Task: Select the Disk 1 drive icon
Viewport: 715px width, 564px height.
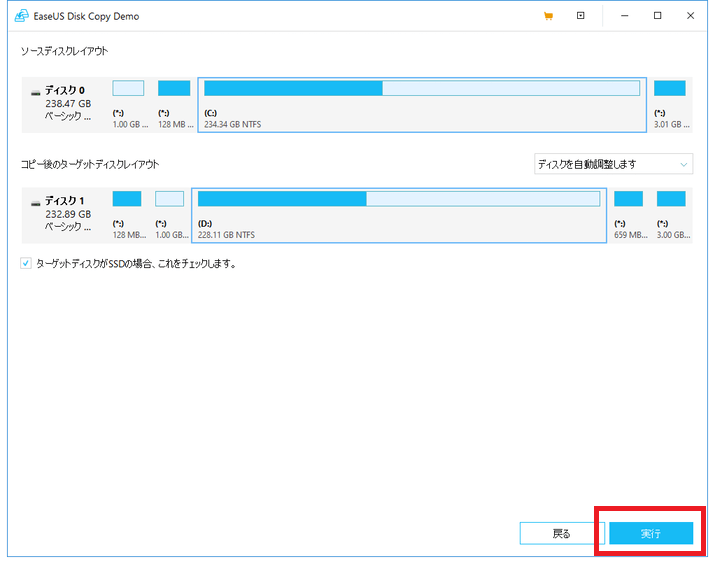Action: [36, 201]
